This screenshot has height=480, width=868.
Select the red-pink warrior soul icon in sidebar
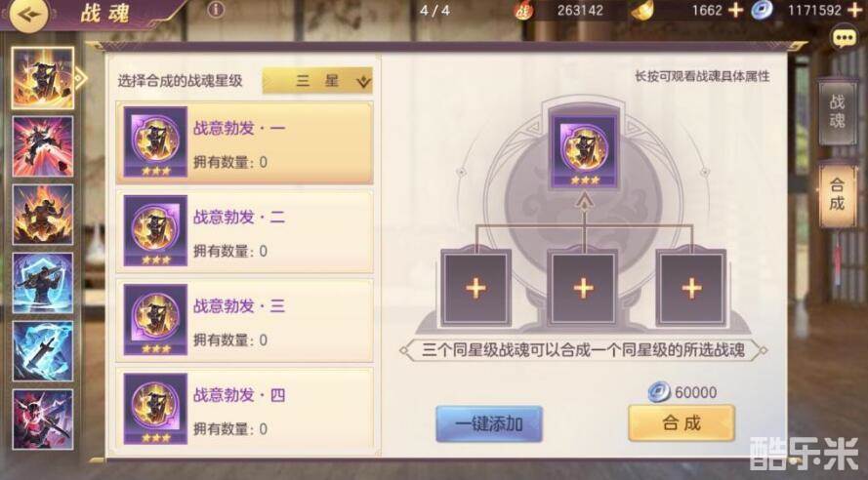[x=43, y=146]
